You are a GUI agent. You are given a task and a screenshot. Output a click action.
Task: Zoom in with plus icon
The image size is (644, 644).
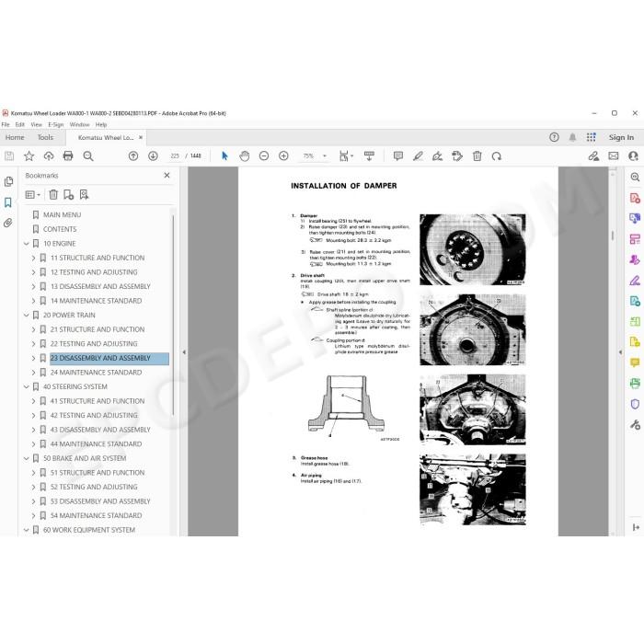[x=283, y=156]
